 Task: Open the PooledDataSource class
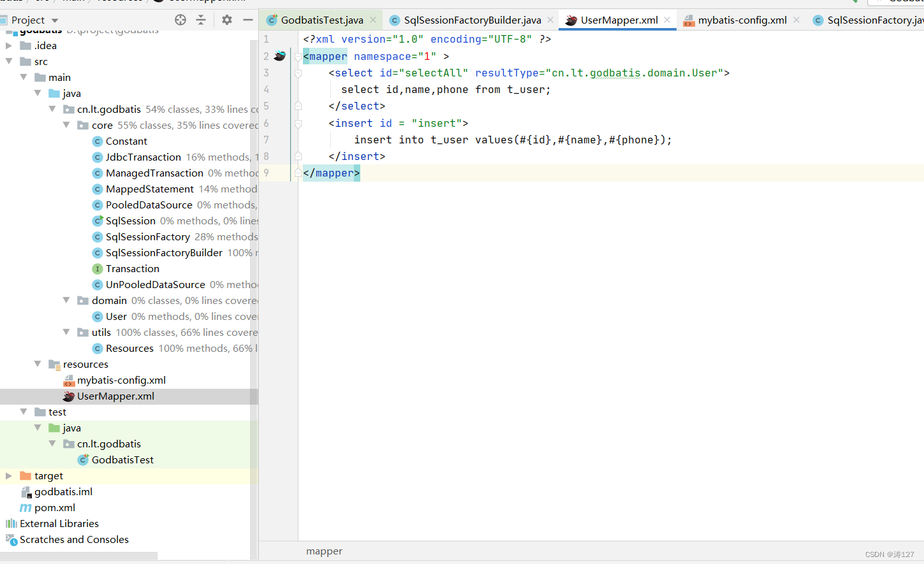pyautogui.click(x=149, y=205)
